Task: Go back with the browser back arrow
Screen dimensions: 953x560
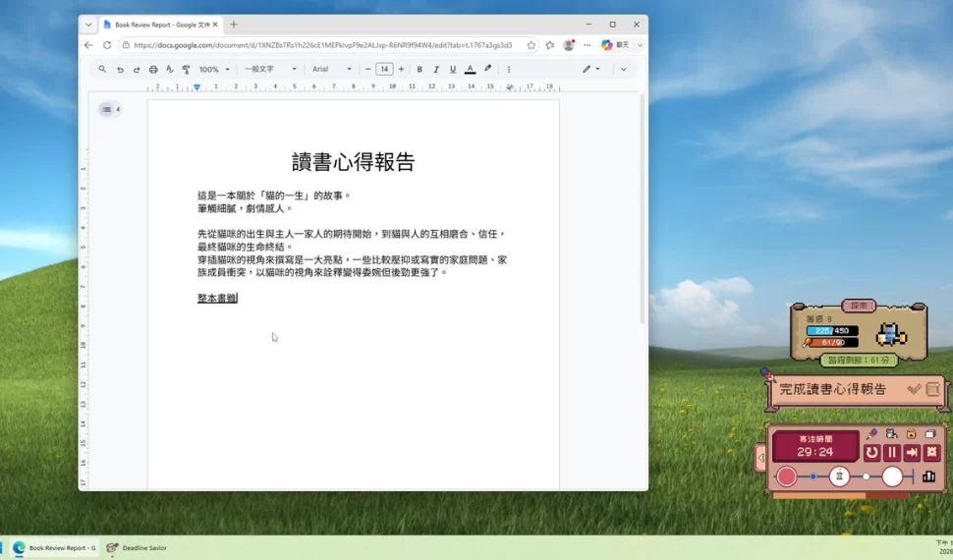Action: tap(88, 45)
